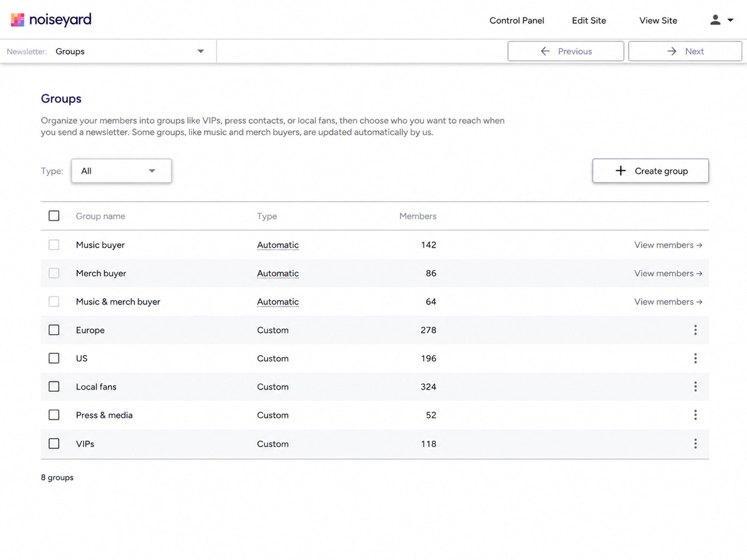Click the 8 groups footer text
The width and height of the screenshot is (747, 560).
(57, 477)
